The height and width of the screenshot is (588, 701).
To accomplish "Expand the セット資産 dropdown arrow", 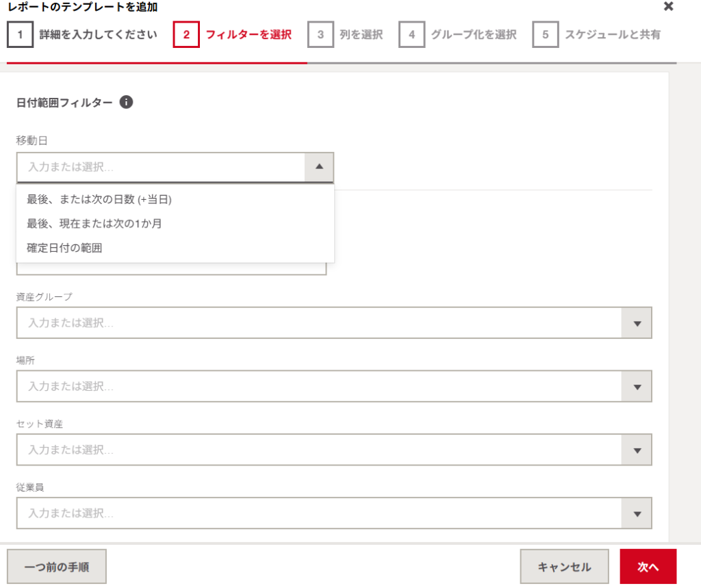I will [x=637, y=450].
